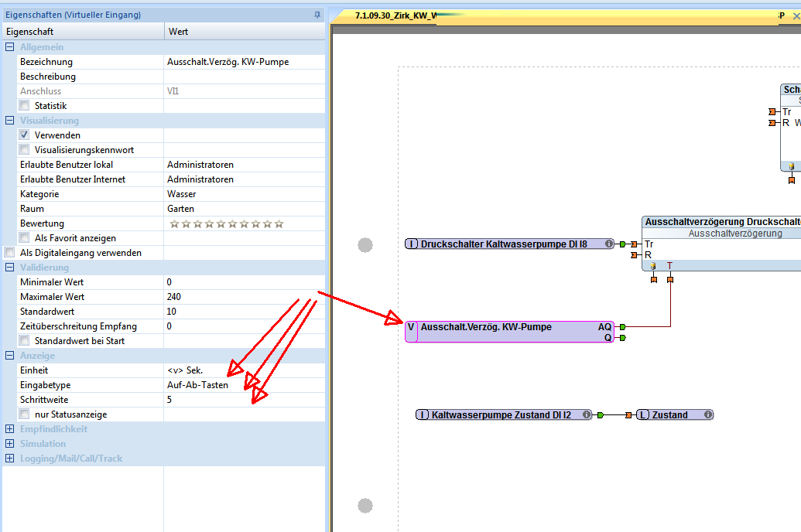Tick Als Digitaleingang verwenden checkbox
The width and height of the screenshot is (801, 532).
click(9, 252)
